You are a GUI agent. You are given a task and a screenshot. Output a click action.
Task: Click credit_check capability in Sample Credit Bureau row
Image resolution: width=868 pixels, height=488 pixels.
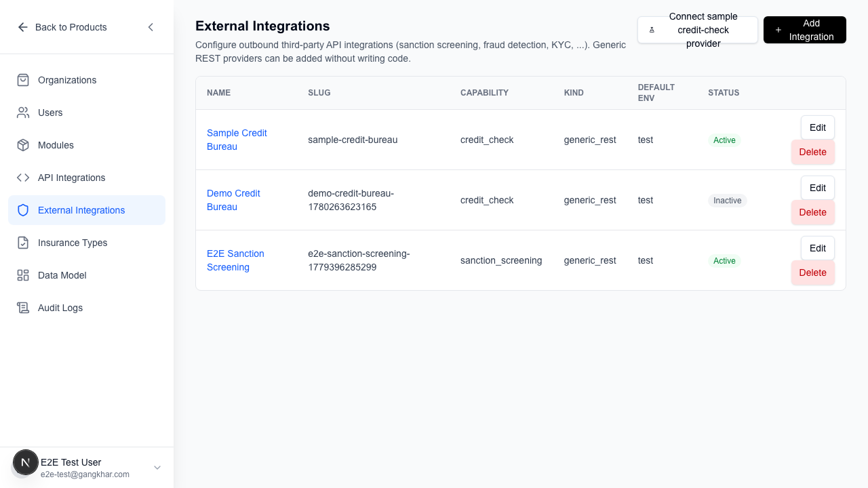487,140
